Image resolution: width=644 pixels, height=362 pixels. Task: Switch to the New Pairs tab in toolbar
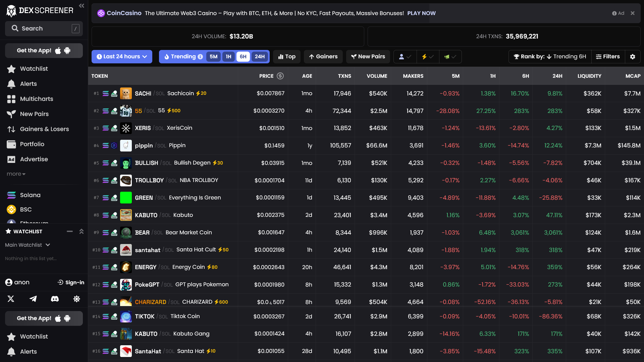368,57
